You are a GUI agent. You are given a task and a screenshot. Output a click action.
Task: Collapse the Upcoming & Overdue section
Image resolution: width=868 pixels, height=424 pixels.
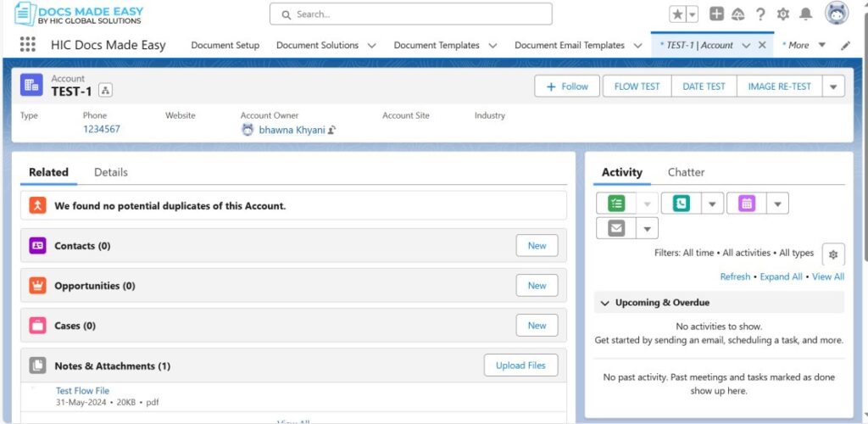point(605,303)
